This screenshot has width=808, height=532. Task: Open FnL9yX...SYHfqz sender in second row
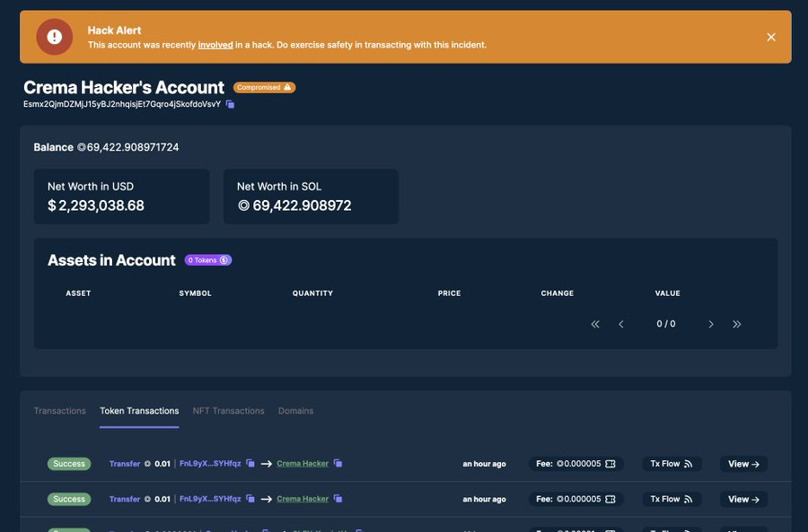coord(210,499)
